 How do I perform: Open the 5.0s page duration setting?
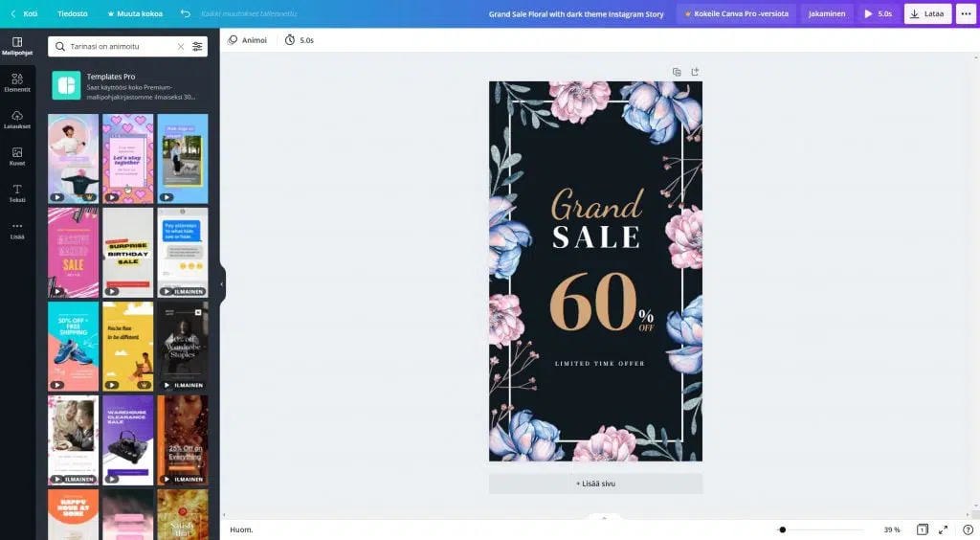300,40
